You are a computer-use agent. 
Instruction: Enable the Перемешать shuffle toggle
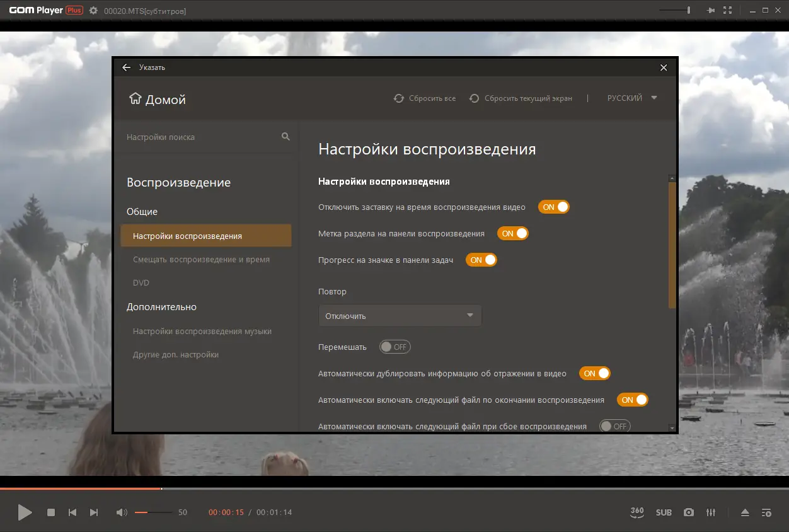pyautogui.click(x=395, y=347)
